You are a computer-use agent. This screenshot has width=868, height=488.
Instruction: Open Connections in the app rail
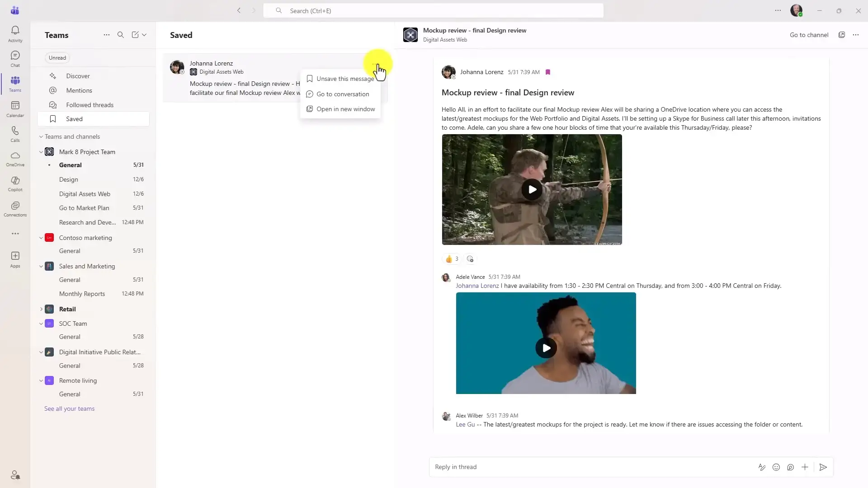pos(15,209)
